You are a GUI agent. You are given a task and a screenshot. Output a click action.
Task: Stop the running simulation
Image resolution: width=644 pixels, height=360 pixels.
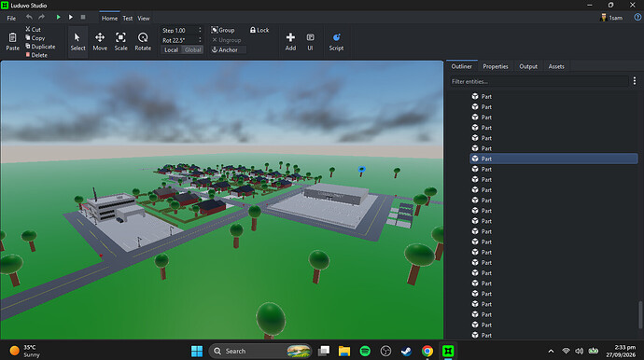tap(83, 17)
